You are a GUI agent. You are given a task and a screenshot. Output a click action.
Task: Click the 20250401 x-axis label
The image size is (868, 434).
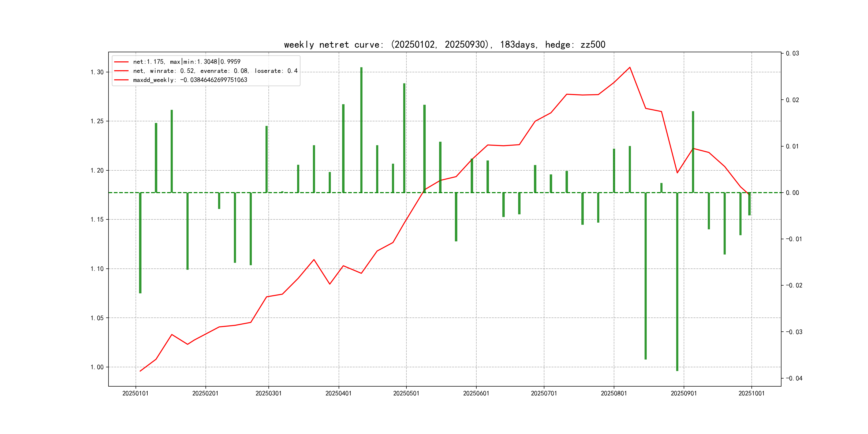[338, 393]
